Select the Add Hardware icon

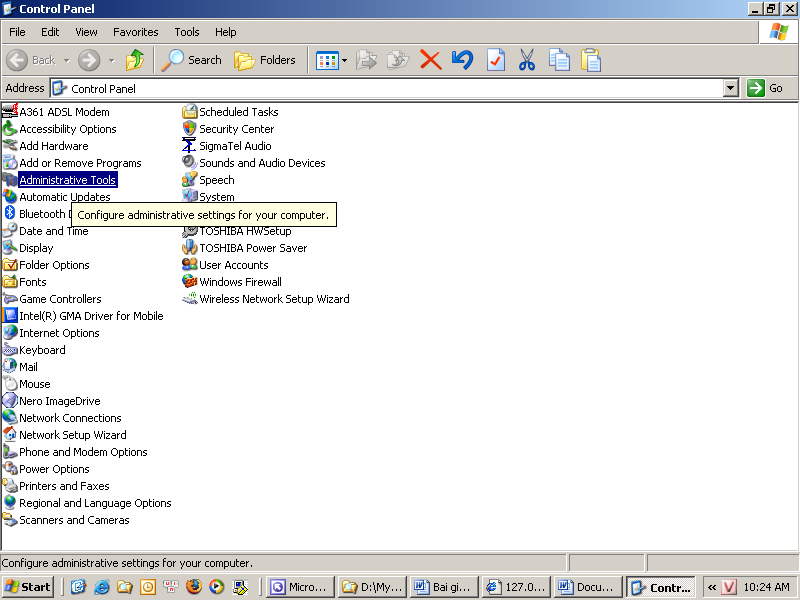[10, 145]
